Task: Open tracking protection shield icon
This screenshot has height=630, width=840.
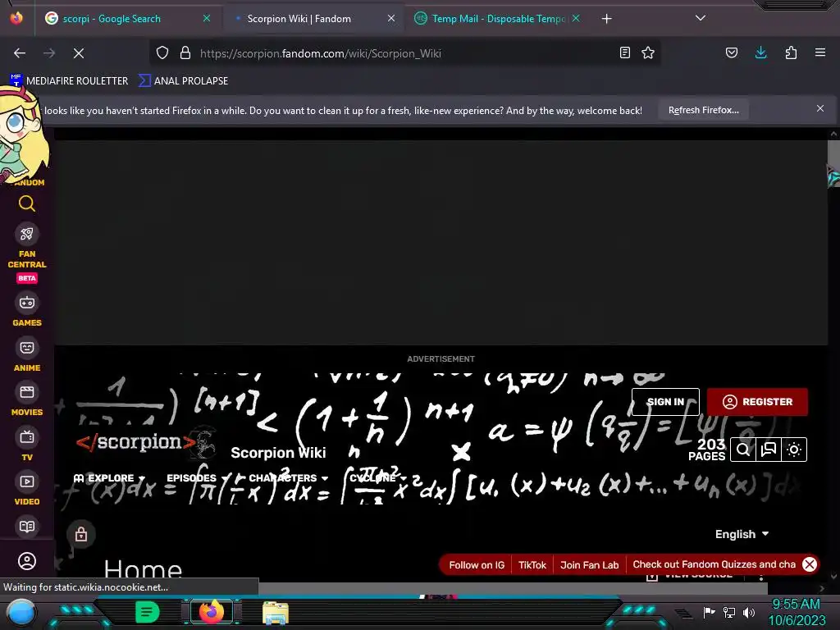Action: click(x=162, y=52)
